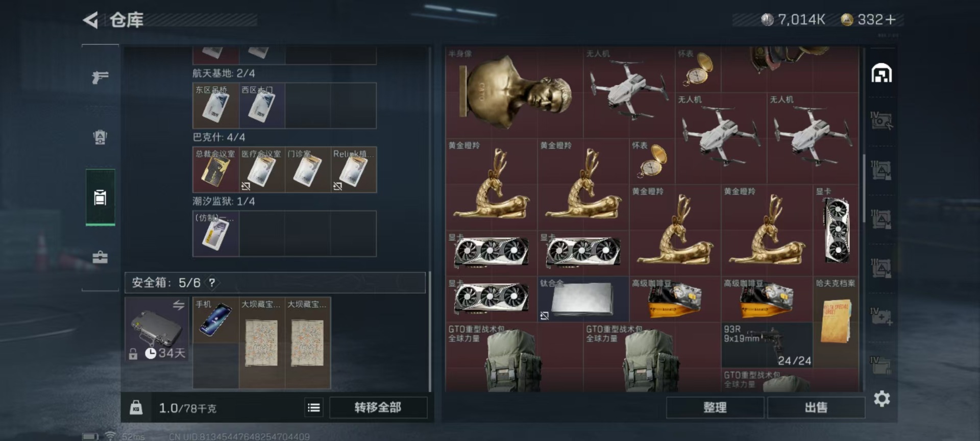Click the 整理 button
Image resolution: width=980 pixels, height=441 pixels.
(715, 407)
